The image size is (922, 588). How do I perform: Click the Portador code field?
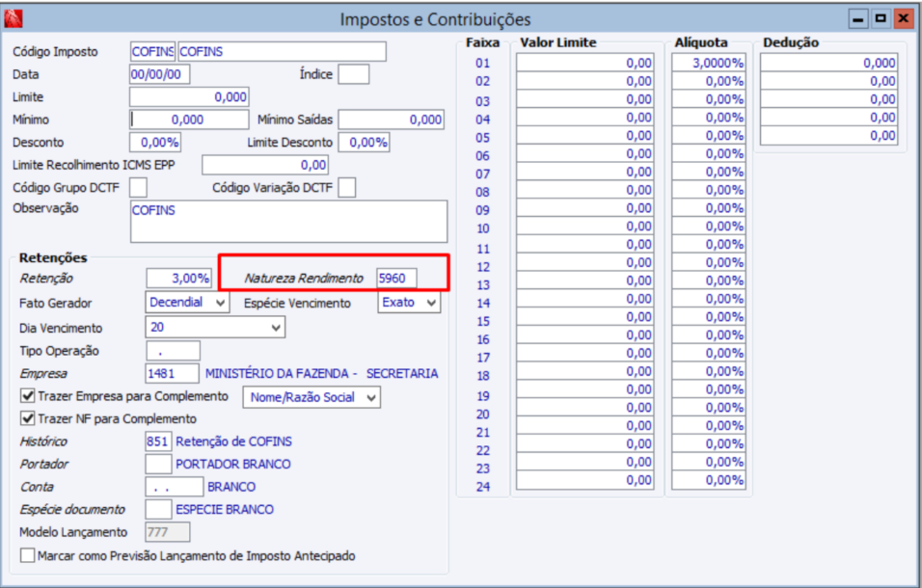tap(158, 464)
